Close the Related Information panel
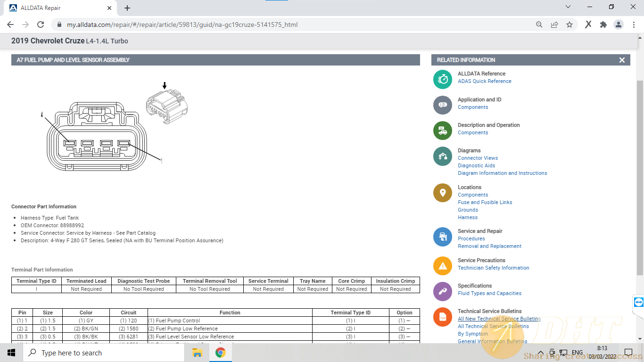644x362 pixels. [x=622, y=60]
